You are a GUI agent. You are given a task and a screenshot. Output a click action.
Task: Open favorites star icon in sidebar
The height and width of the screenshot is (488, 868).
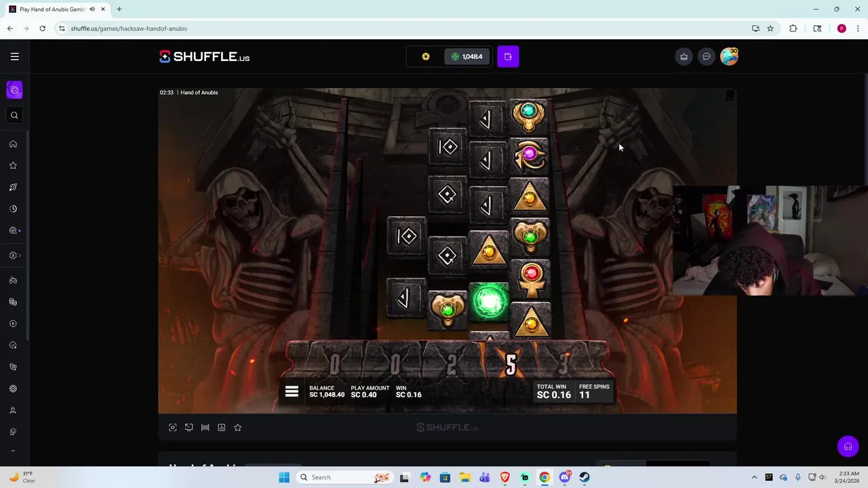[x=13, y=165]
